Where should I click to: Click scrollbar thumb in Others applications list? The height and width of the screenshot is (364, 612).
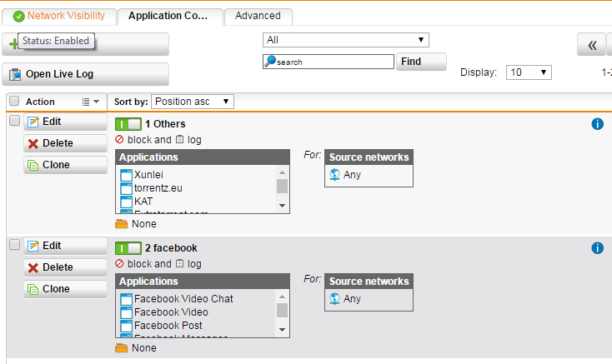pos(282,186)
